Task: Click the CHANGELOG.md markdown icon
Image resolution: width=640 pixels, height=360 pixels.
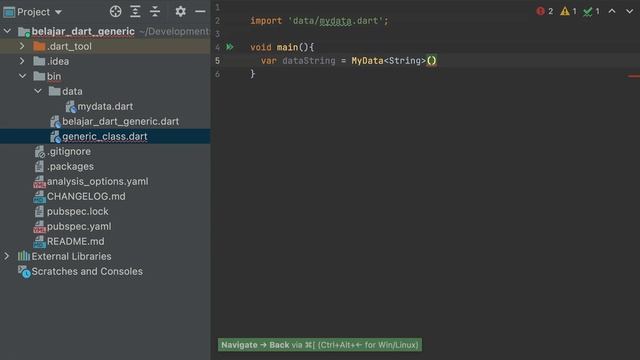Action: click(x=39, y=197)
